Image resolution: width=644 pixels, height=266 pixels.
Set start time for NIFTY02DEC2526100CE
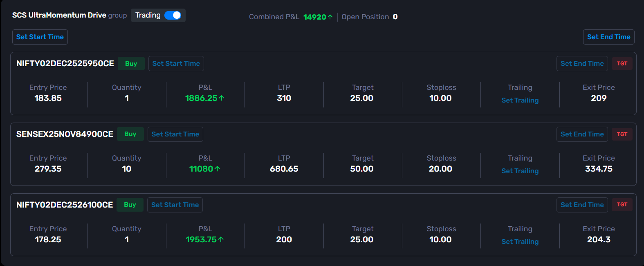[x=175, y=205]
